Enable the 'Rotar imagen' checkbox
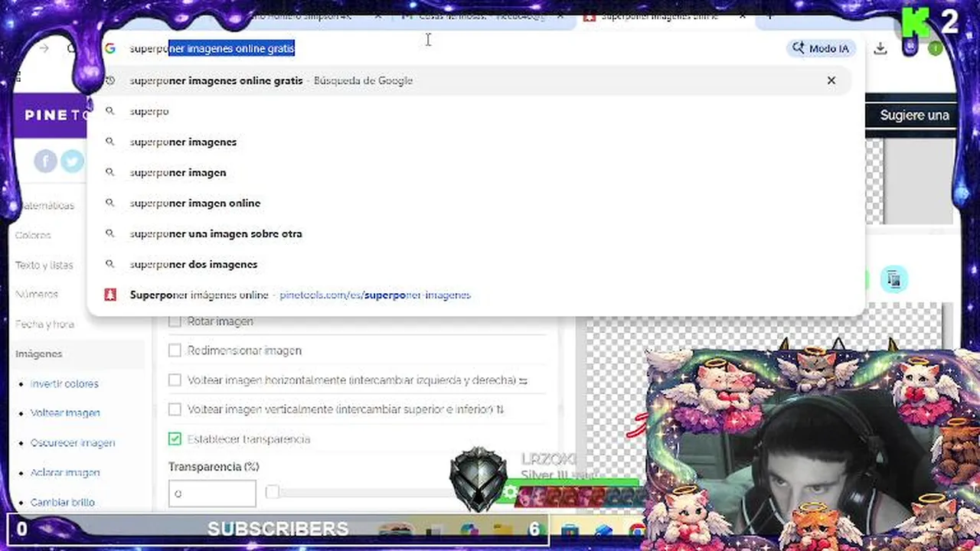 coord(175,321)
